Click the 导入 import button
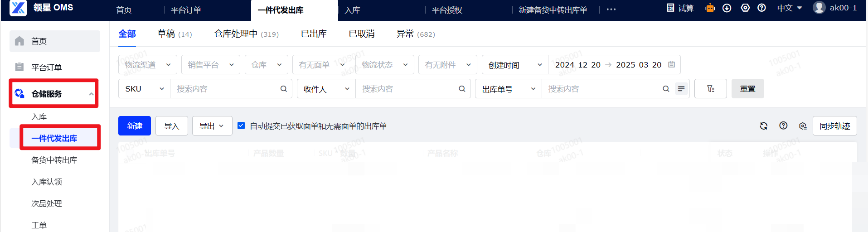The width and height of the screenshot is (868, 232). point(172,126)
